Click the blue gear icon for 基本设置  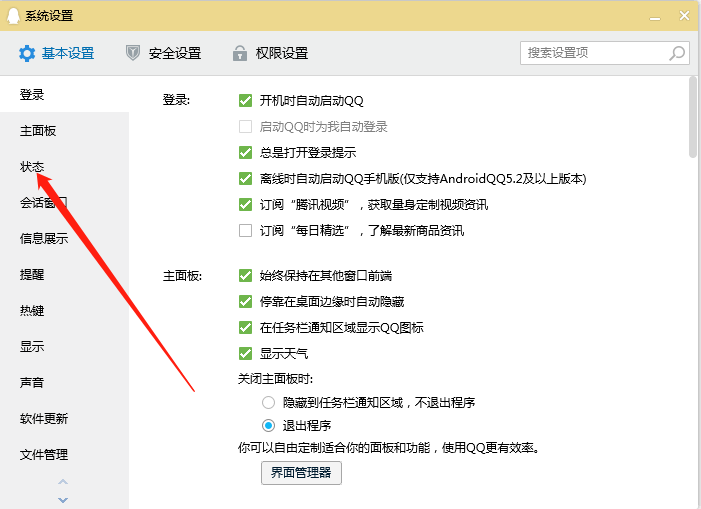click(27, 54)
